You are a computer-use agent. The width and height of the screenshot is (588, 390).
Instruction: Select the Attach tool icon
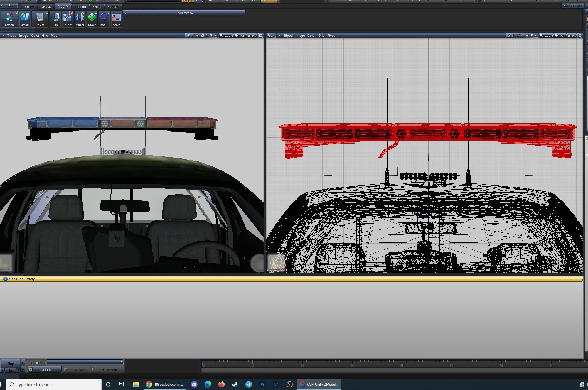coord(9,18)
